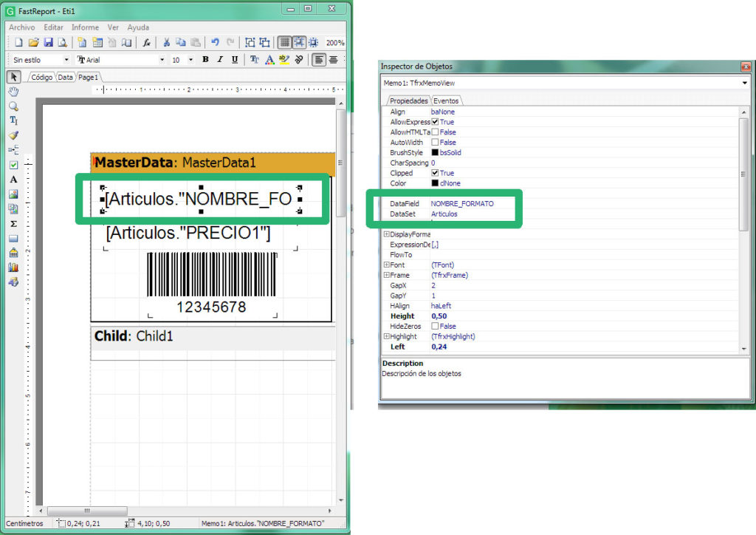The width and height of the screenshot is (756, 535).
Task: Apply bold formatting
Action: coord(205,59)
